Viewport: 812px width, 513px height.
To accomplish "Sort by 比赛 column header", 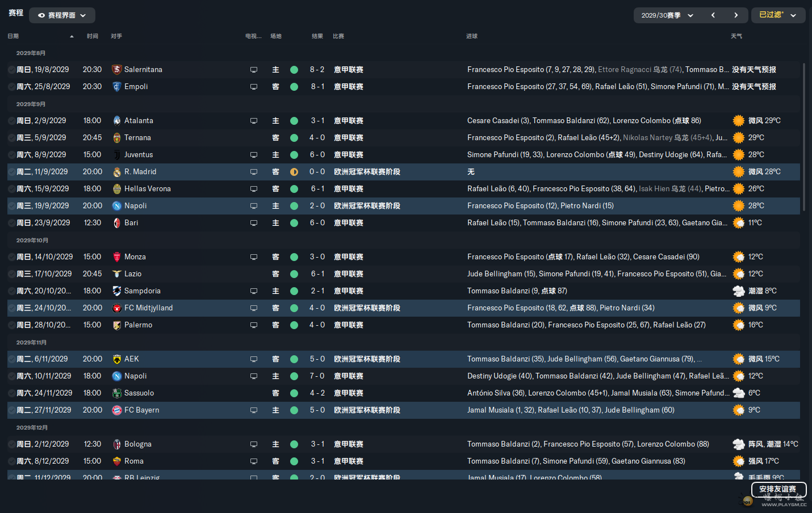I will (338, 36).
